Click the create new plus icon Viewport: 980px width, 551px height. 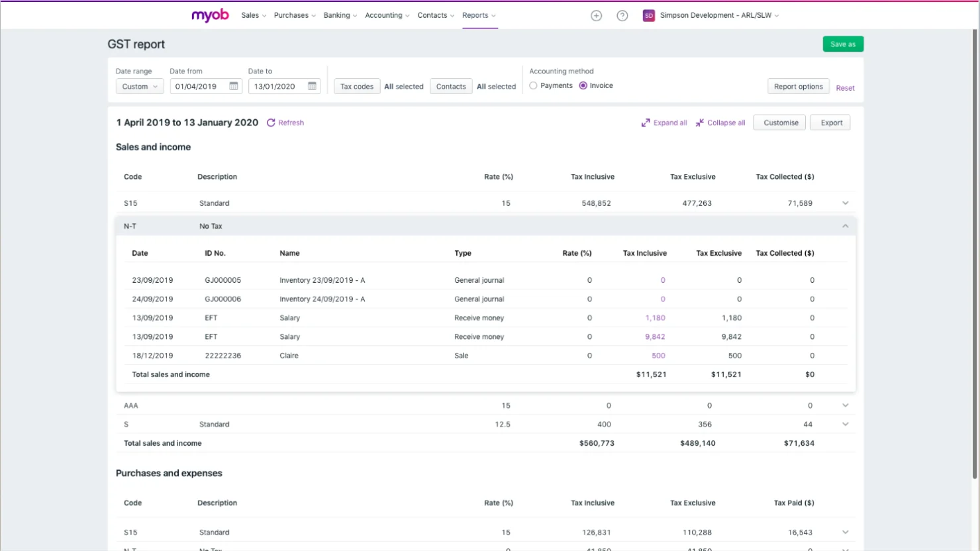click(596, 15)
